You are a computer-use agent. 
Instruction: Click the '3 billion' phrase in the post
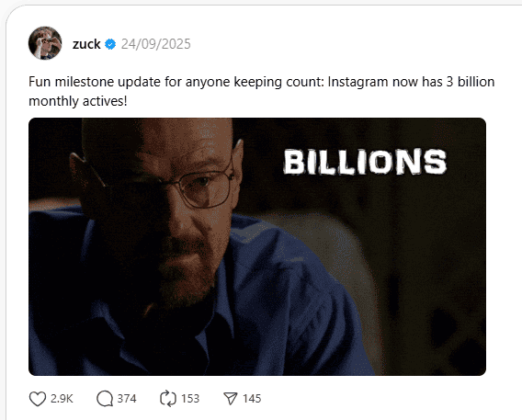point(471,82)
